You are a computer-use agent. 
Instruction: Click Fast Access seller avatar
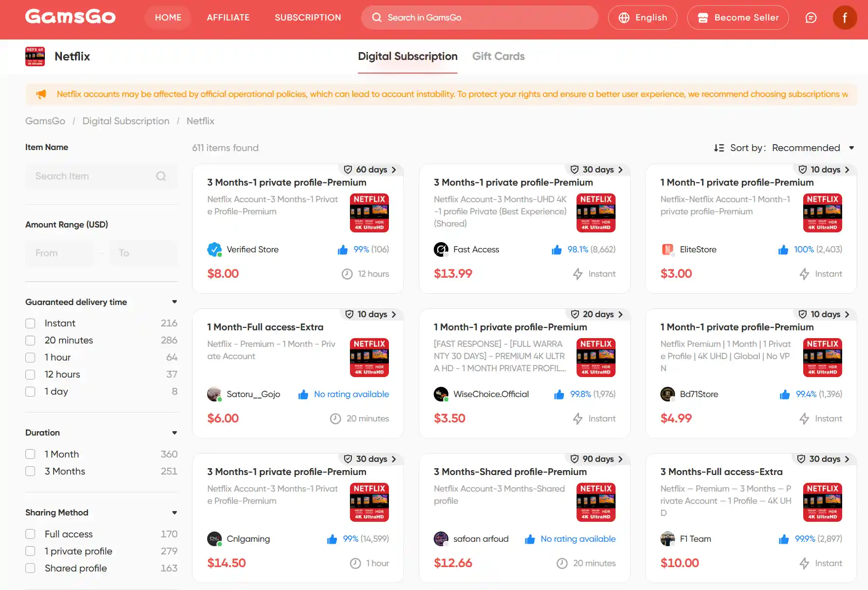pos(441,249)
